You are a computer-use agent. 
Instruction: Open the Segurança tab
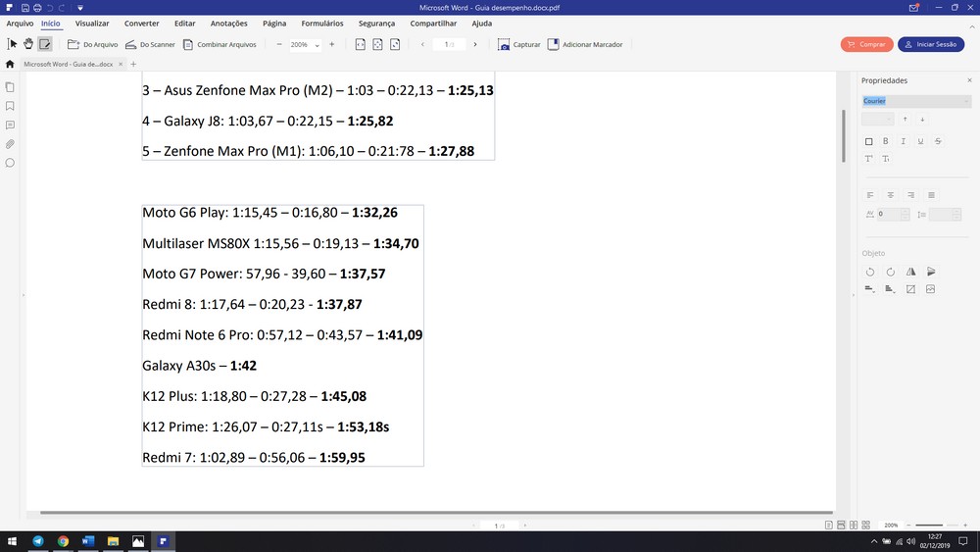377,24
